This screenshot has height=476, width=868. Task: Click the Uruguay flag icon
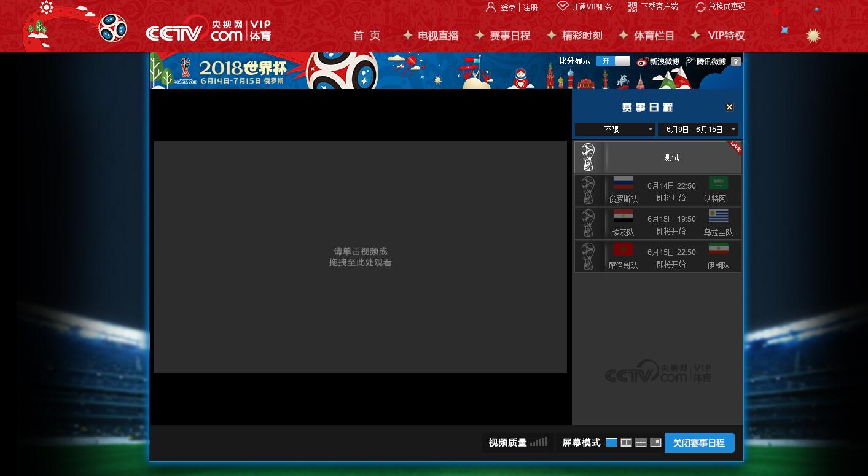pyautogui.click(x=718, y=216)
